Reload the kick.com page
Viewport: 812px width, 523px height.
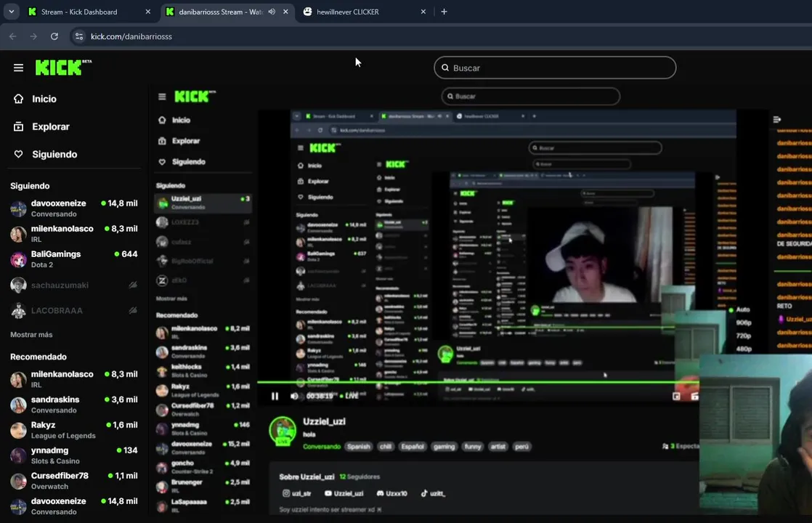54,36
